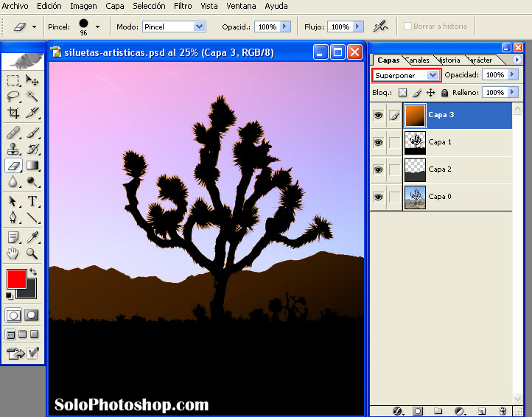Switch to the Canales tab

pyautogui.click(x=418, y=60)
